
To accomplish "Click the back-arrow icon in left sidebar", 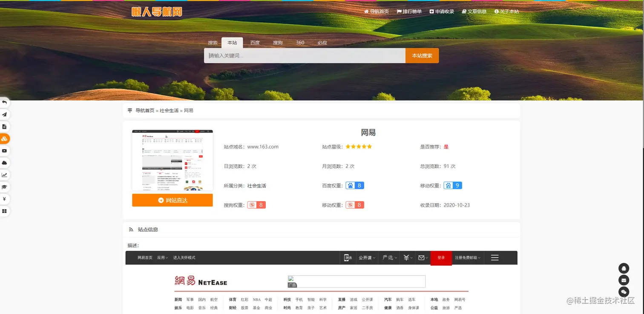I will pos(4,102).
